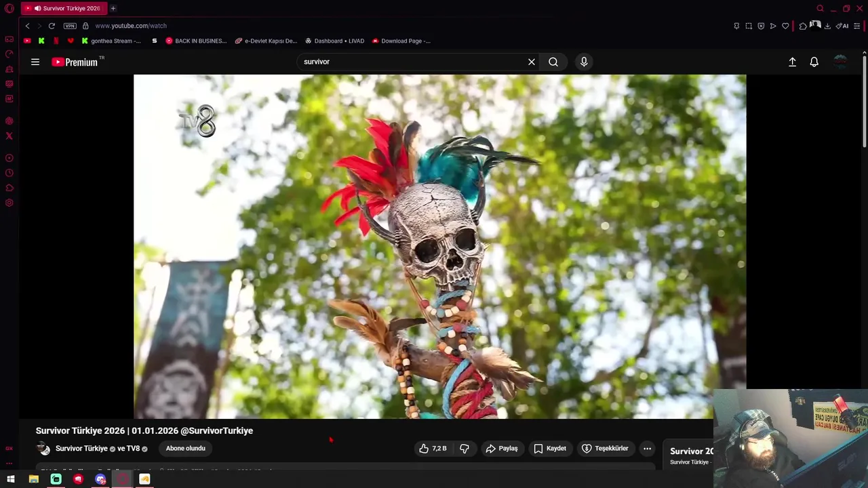The image size is (868, 488).
Task: Open the GX Corner gamepad icon in sidebar
Action: click(x=9, y=39)
